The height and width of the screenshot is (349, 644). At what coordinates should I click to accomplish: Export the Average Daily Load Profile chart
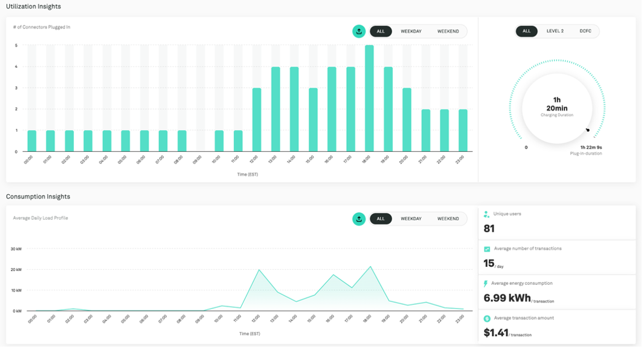pyautogui.click(x=359, y=219)
